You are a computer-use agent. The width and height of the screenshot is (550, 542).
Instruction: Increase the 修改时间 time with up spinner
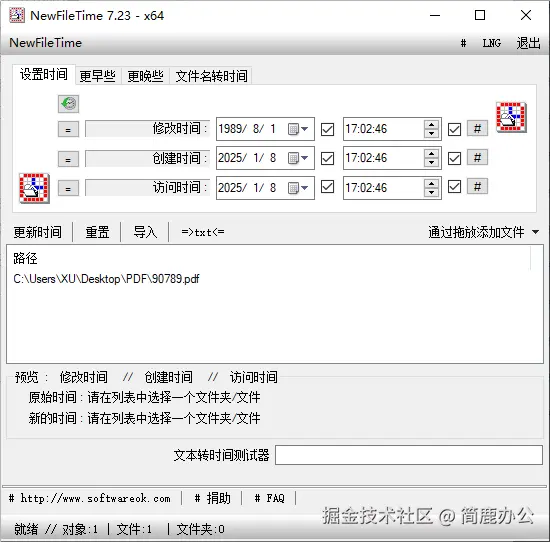[431, 125]
